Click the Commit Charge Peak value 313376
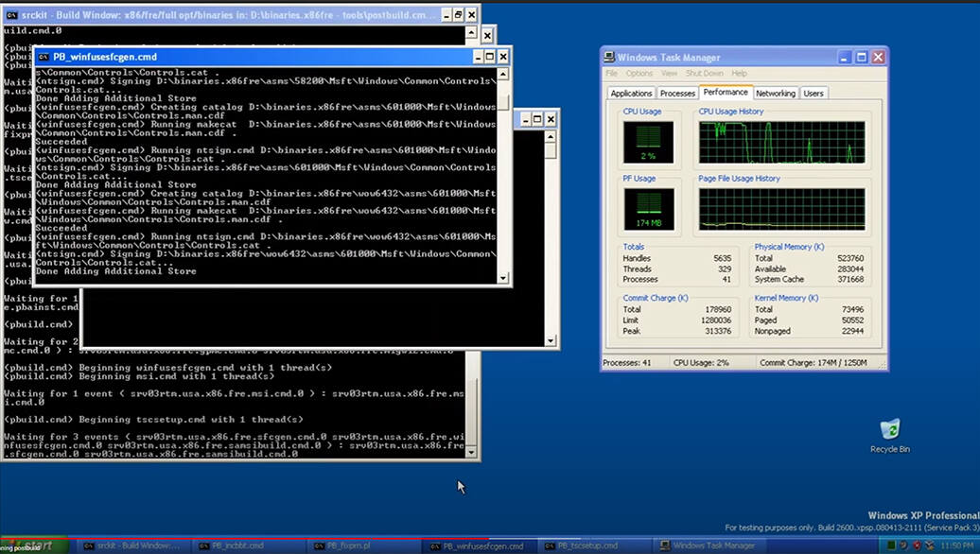980x554 pixels. (x=718, y=331)
